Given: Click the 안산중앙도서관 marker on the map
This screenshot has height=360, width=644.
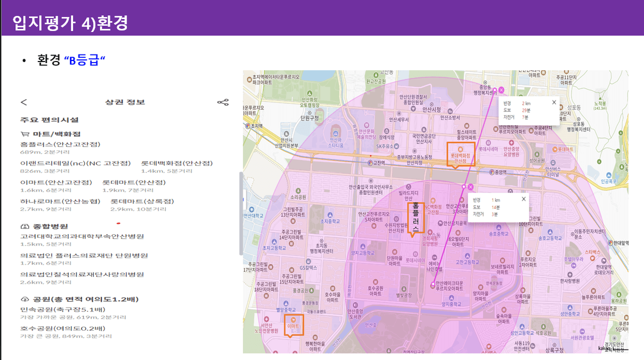Looking at the screenshot, I should click(356, 305).
